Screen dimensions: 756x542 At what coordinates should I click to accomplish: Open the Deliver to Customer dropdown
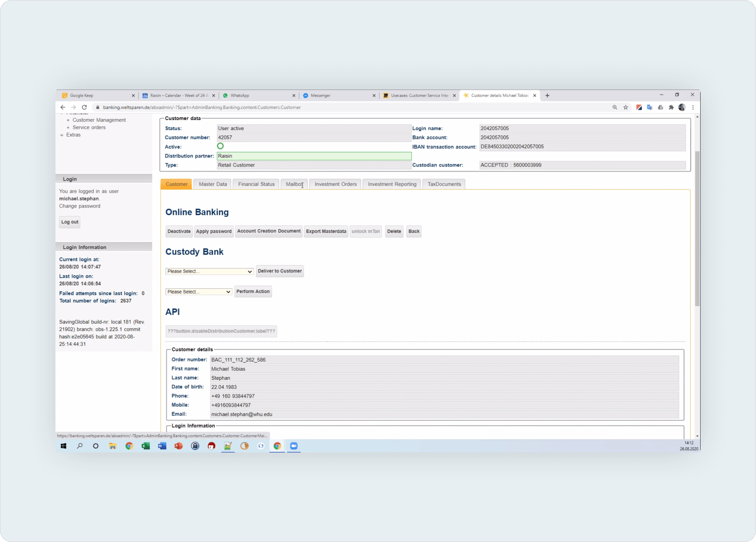coord(209,272)
